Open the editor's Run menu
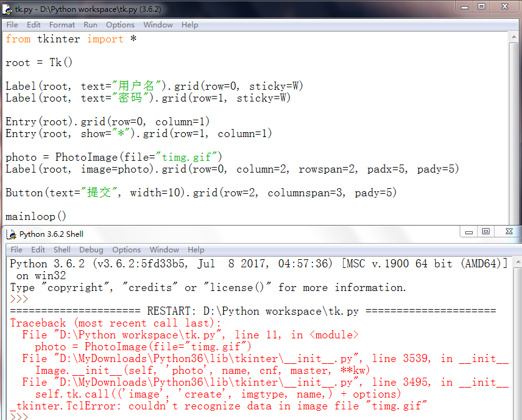 (90, 25)
